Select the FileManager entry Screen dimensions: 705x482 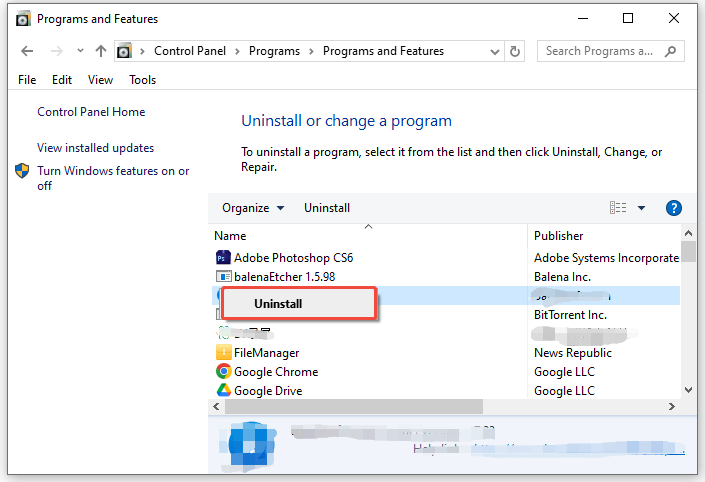click(267, 353)
